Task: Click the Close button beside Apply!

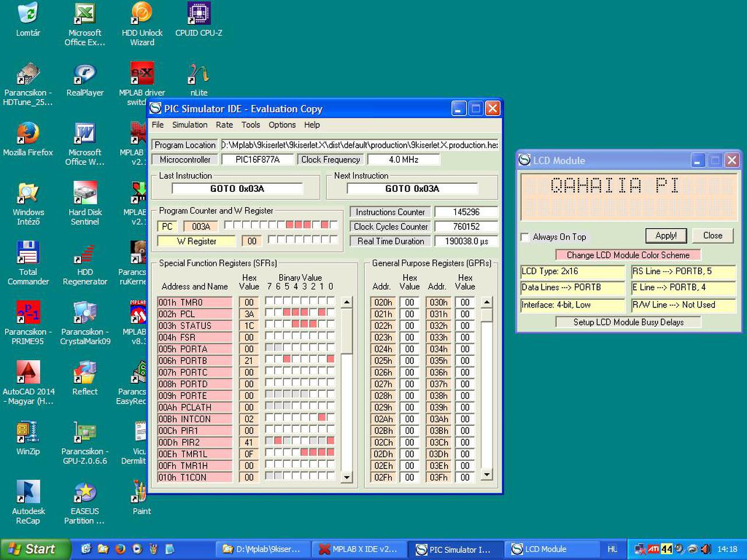Action: pos(713,236)
